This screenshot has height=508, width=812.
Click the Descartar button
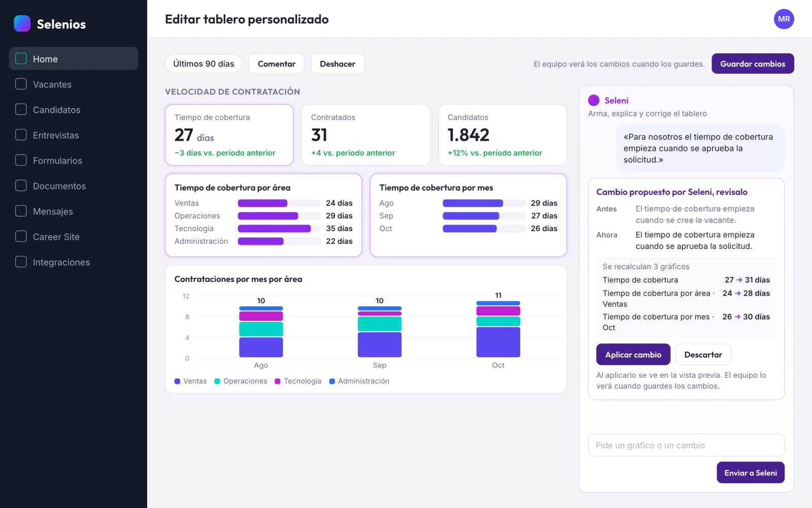click(703, 355)
